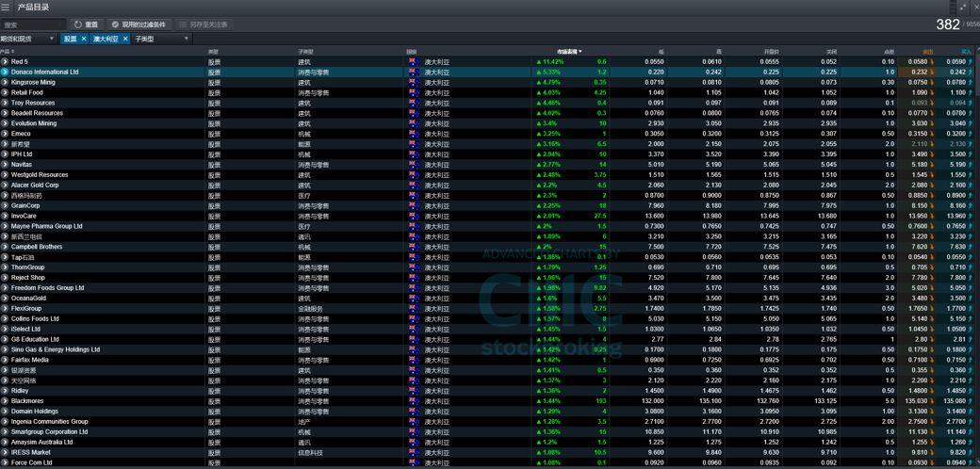980x469 pixels.
Task: Open the round arrow icon for OceanaGold
Action: (x=5, y=298)
